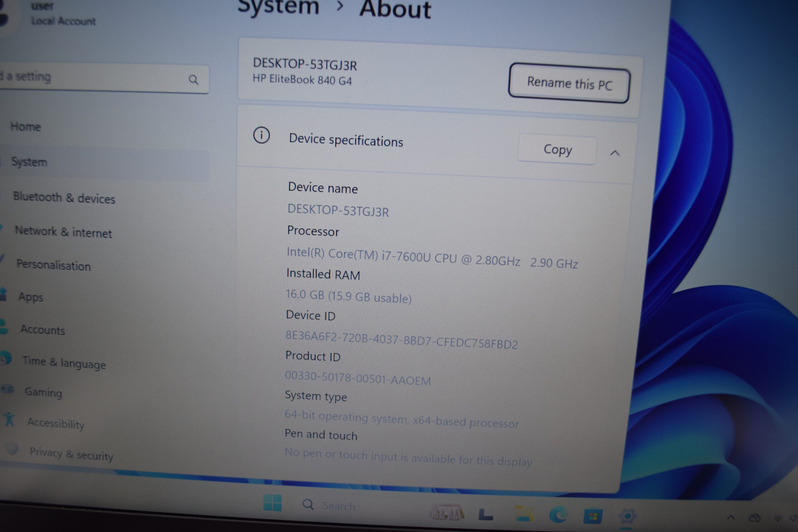798x532 pixels.
Task: Click the taskbar search magnifier icon
Action: pos(308,505)
